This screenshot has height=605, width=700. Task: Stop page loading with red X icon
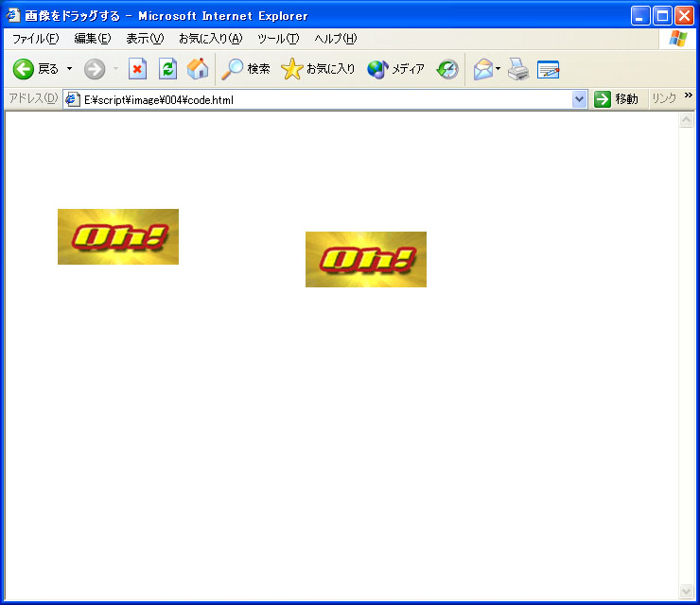[x=137, y=69]
